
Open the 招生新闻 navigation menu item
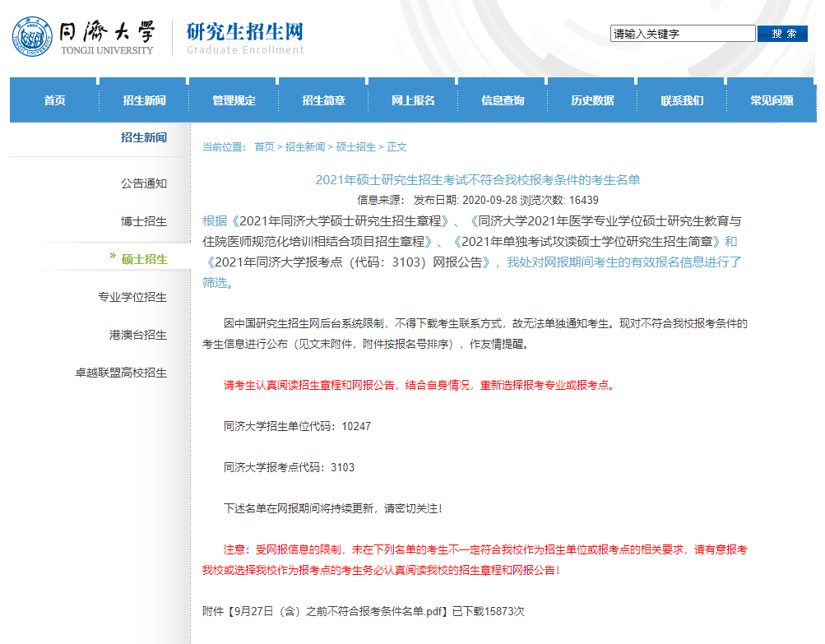(144, 100)
